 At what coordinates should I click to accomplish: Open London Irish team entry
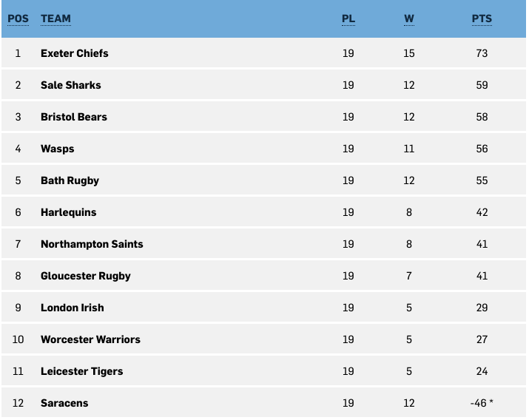coord(73,308)
